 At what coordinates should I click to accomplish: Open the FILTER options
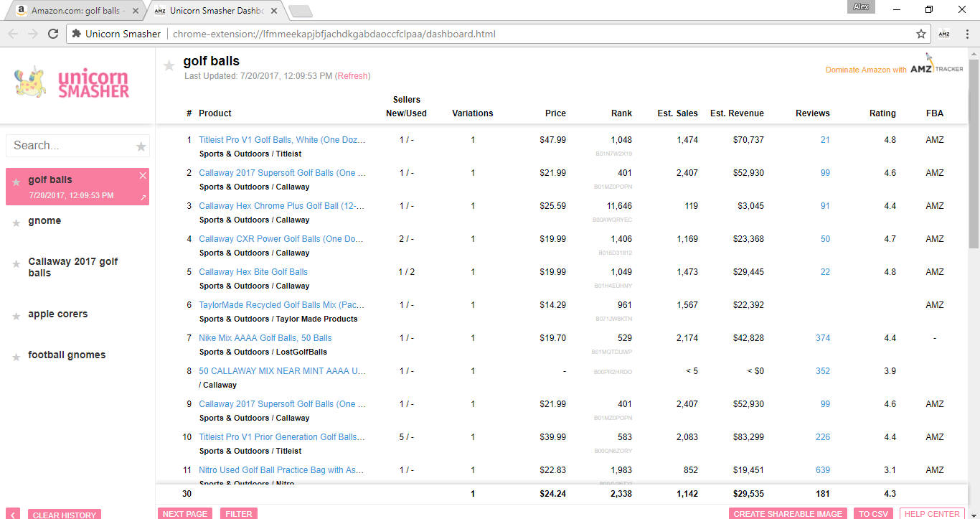coord(239,514)
